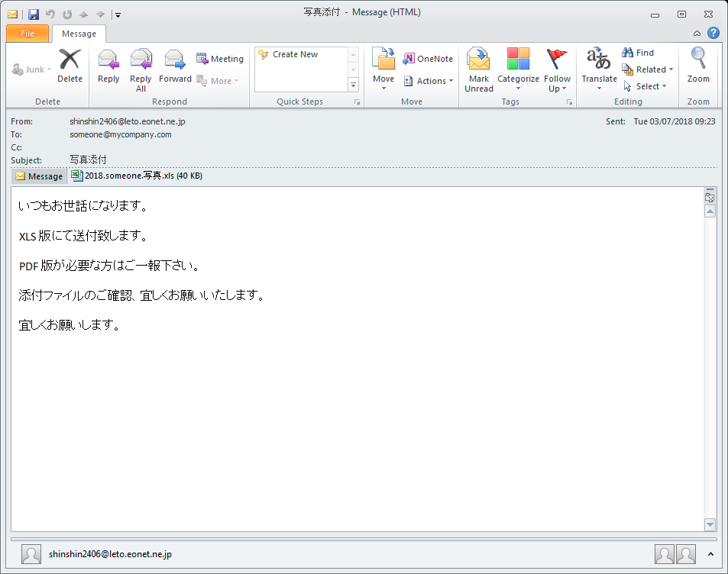Send message to OneNote

point(428,59)
